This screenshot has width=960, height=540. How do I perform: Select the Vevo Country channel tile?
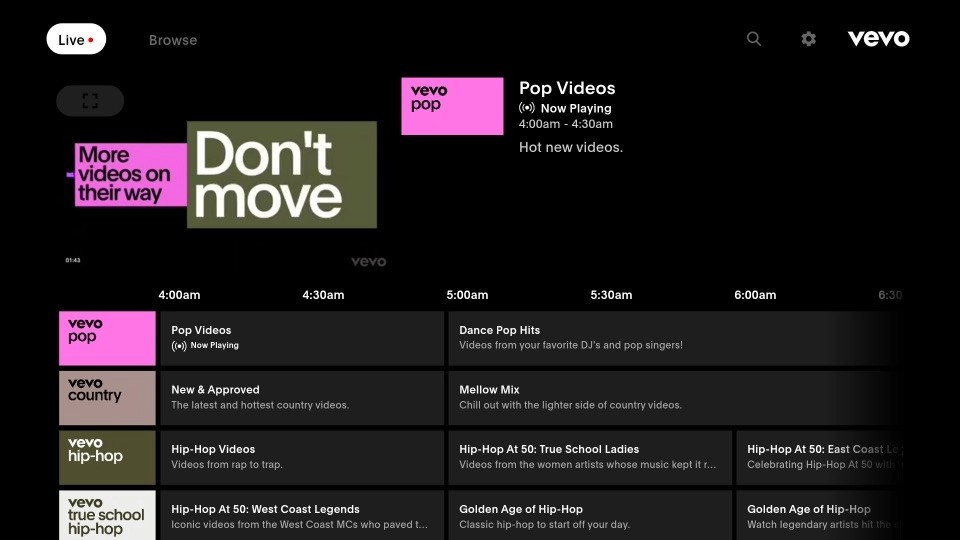tap(107, 398)
